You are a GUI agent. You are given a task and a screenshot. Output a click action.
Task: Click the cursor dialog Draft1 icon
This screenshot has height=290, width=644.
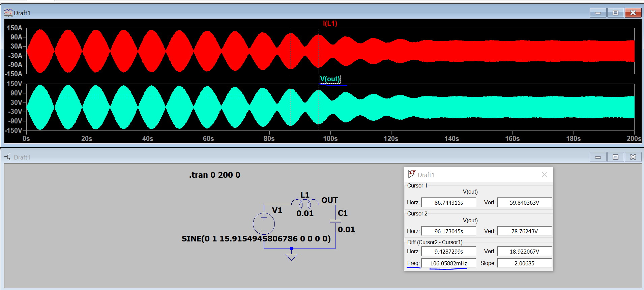(411, 174)
